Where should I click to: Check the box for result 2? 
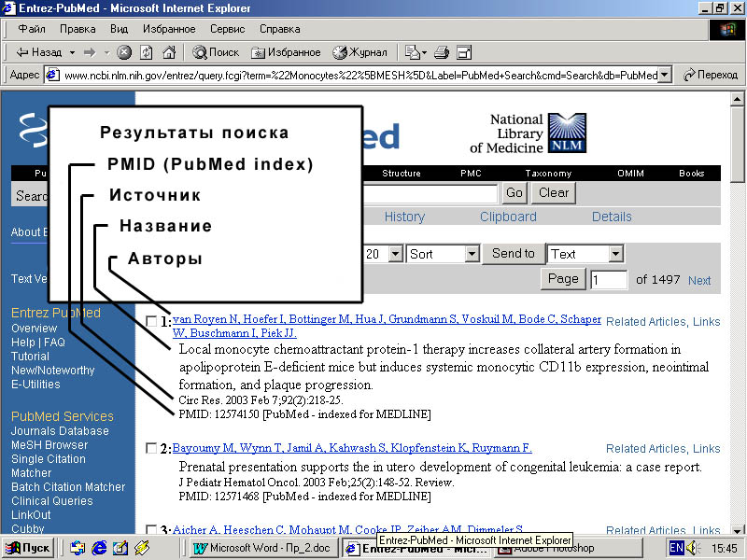pyautogui.click(x=151, y=449)
